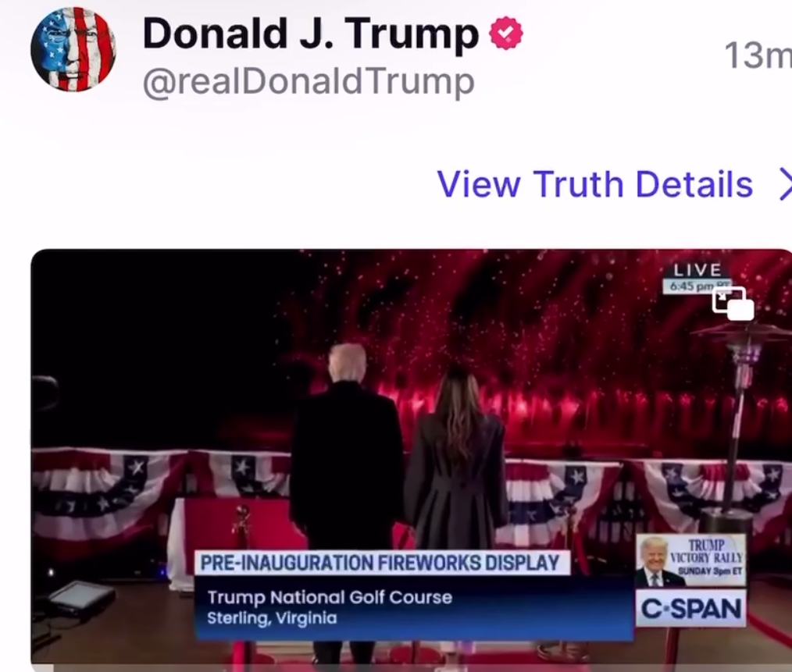Image resolution: width=792 pixels, height=672 pixels.
Task: Open the Donald J. Trump display name
Action: pos(311,34)
